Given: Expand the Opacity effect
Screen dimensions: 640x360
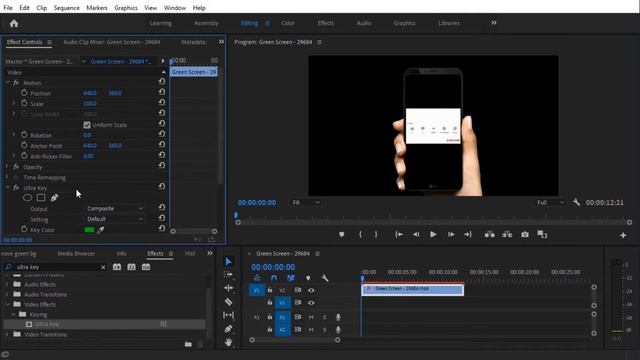Looking at the screenshot, I should 7,167.
